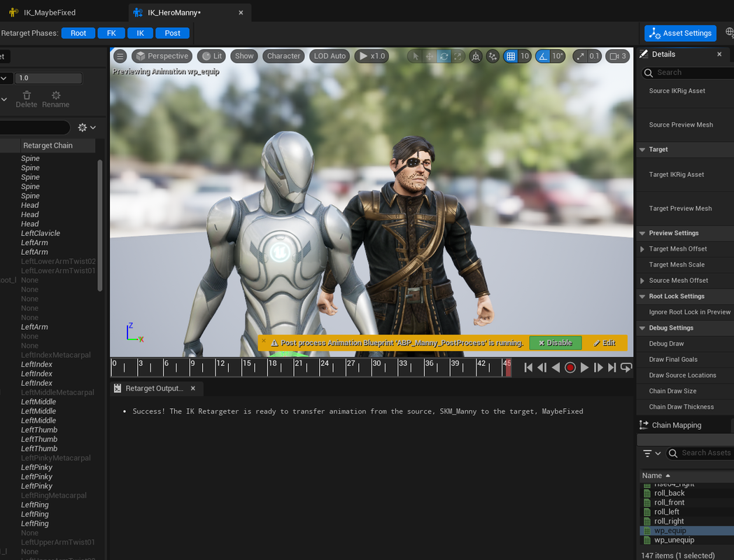
Task: Select the wp_unequip animation asset
Action: (x=674, y=540)
